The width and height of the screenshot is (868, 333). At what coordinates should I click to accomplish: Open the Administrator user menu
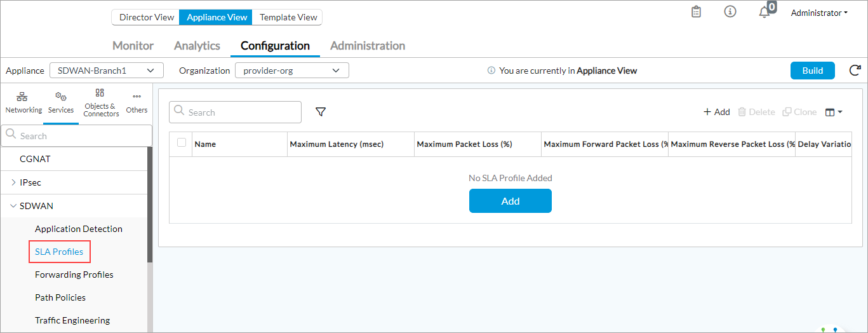tap(819, 13)
